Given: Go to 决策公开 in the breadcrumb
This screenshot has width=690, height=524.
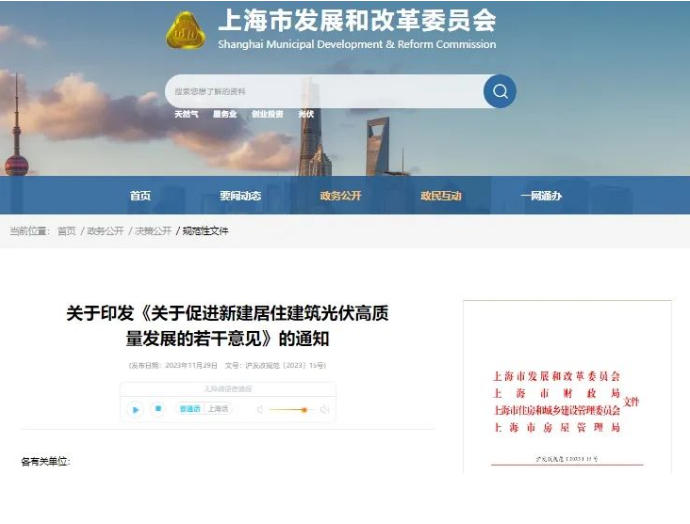Looking at the screenshot, I should coord(153,231).
